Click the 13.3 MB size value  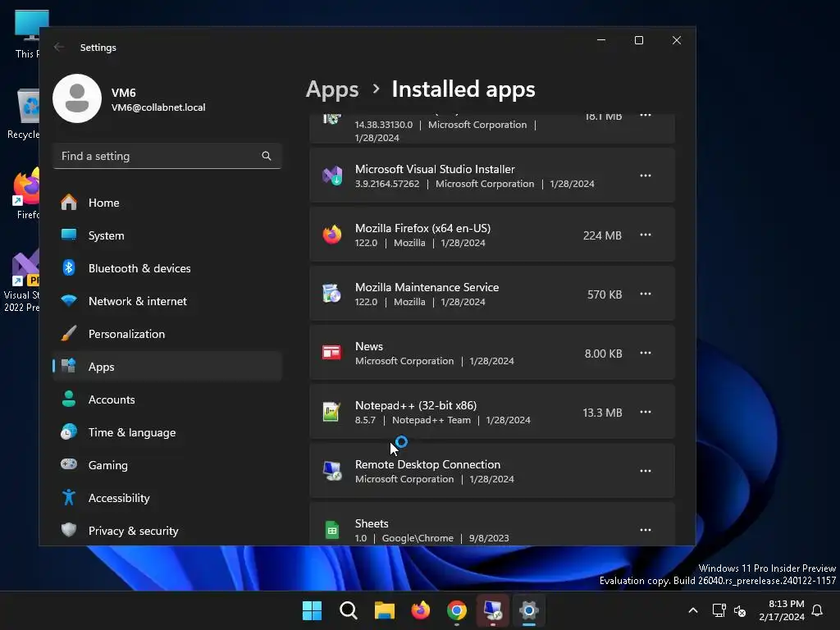pyautogui.click(x=602, y=413)
